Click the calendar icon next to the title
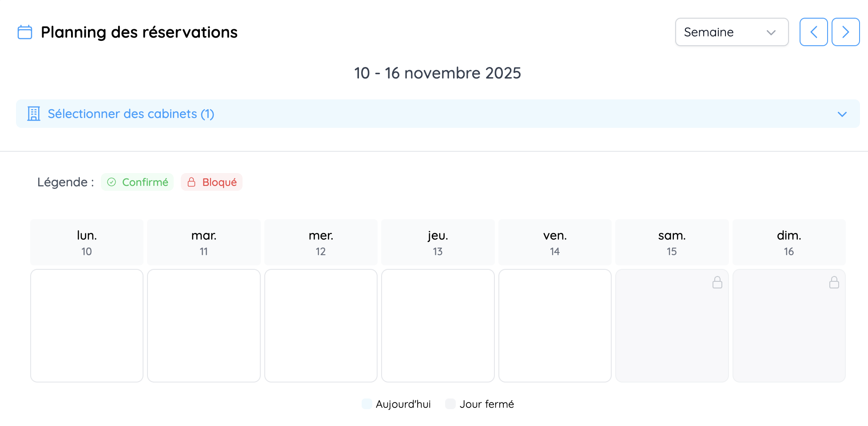868x426 pixels. point(24,32)
